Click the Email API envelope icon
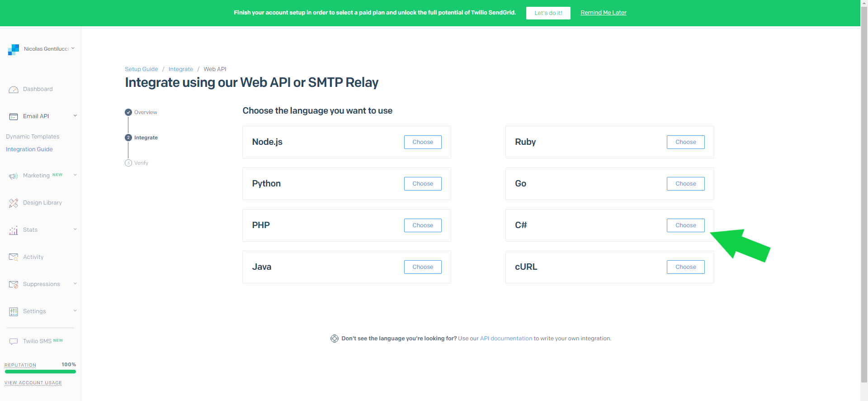The width and height of the screenshot is (868, 401). click(x=14, y=117)
